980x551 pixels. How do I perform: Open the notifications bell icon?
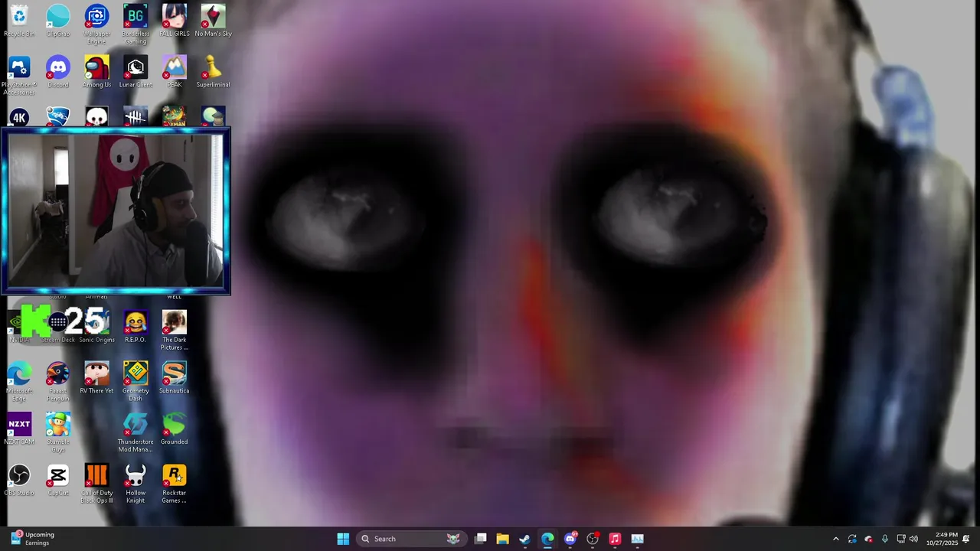[966, 539]
